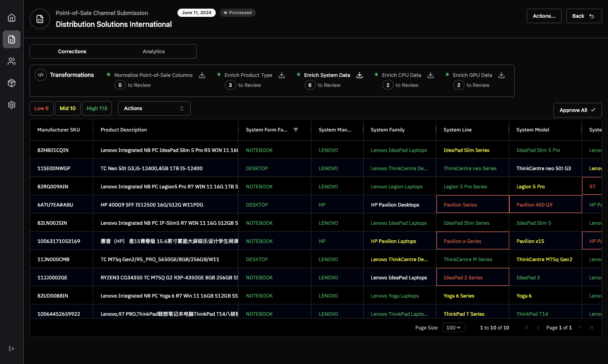Click the Lenovo Yoga Laptops family cell
Image resolution: width=608 pixels, height=364 pixels.
(400, 296)
